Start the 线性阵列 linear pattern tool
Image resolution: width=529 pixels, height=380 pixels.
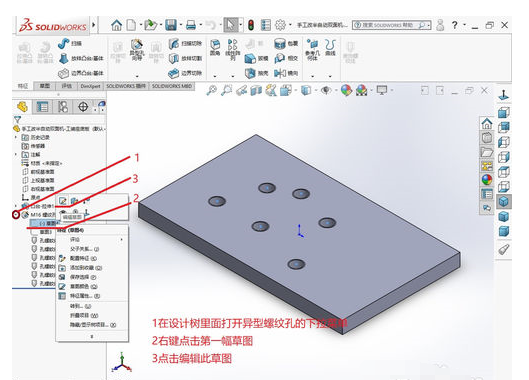pyautogui.click(x=232, y=50)
